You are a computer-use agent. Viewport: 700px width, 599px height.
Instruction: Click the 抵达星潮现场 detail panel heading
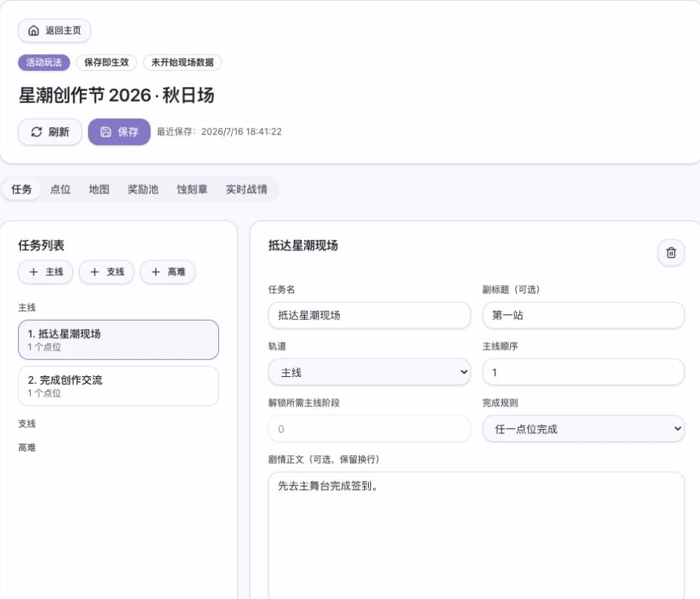pyautogui.click(x=303, y=245)
